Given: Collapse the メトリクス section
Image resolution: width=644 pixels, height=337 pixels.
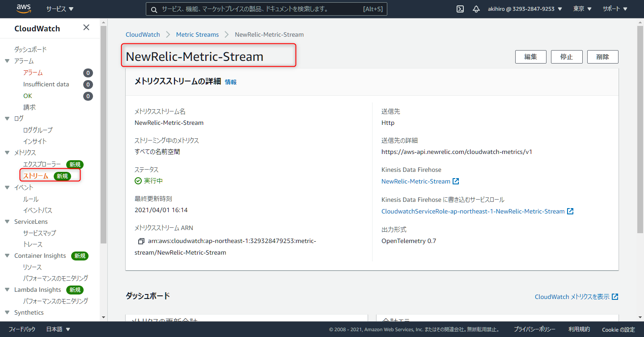Looking at the screenshot, I should pos(7,153).
